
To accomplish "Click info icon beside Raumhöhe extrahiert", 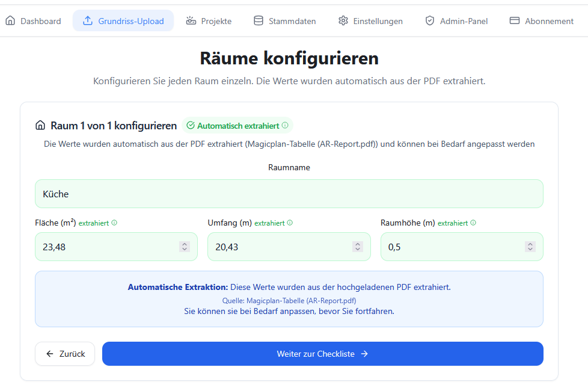I will [x=473, y=223].
